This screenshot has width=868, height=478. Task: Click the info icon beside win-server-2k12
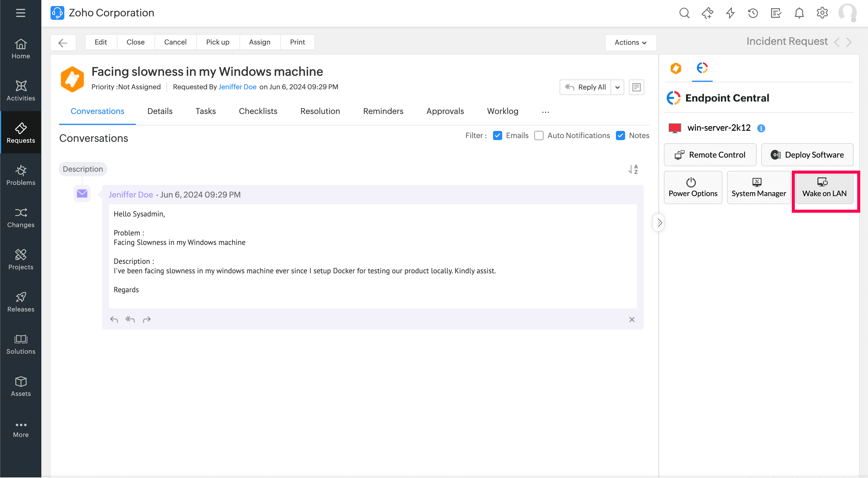[761, 128]
